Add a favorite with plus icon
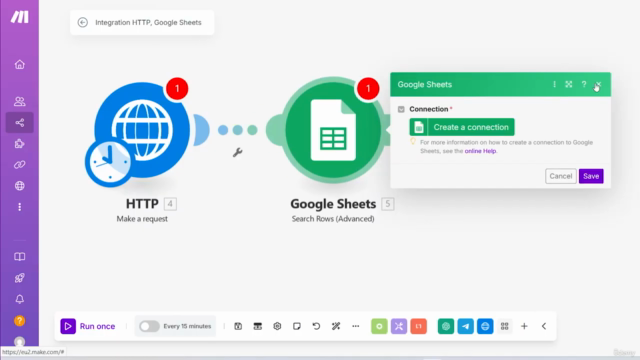This screenshot has height=360, width=640. pyautogui.click(x=524, y=326)
